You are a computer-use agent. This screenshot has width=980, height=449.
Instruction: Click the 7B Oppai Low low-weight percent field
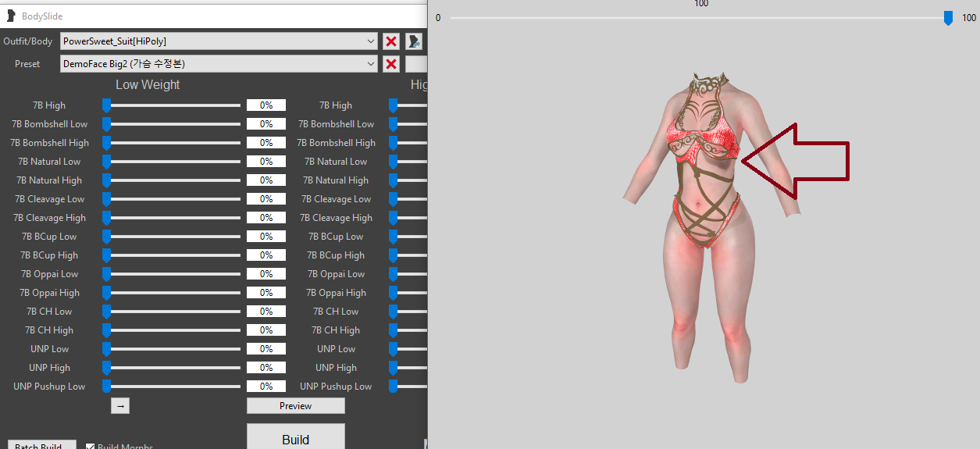click(266, 274)
